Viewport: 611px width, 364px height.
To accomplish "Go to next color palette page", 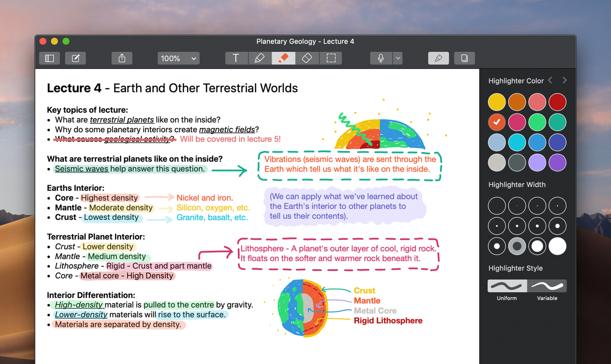I will coord(565,80).
